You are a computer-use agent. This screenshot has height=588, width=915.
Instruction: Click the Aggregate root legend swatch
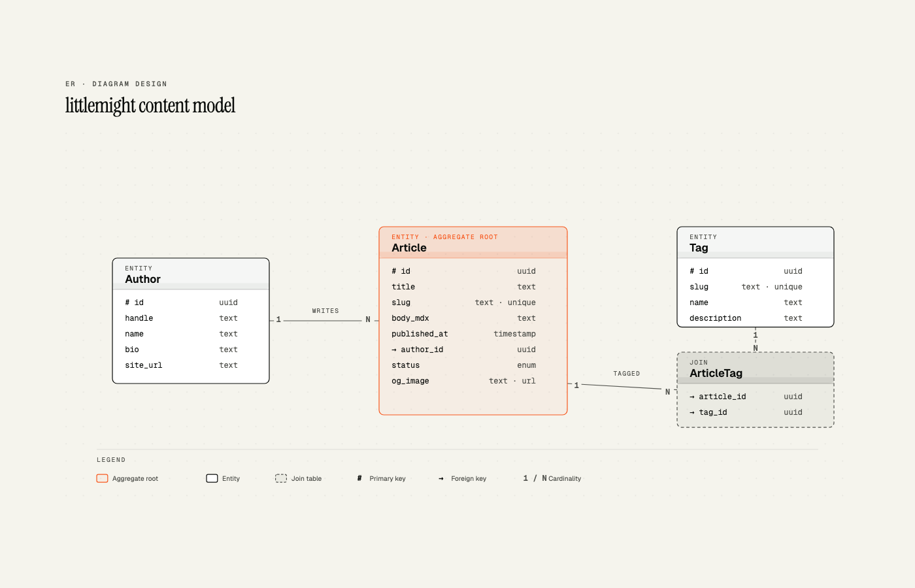click(x=102, y=478)
